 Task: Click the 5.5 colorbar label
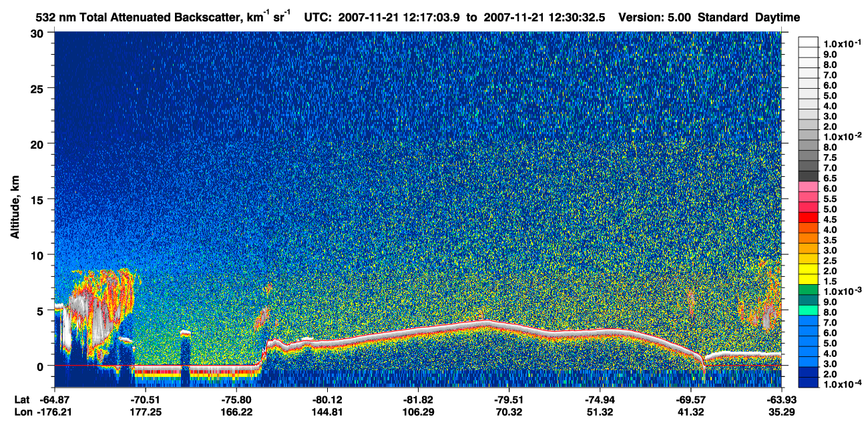coord(831,199)
